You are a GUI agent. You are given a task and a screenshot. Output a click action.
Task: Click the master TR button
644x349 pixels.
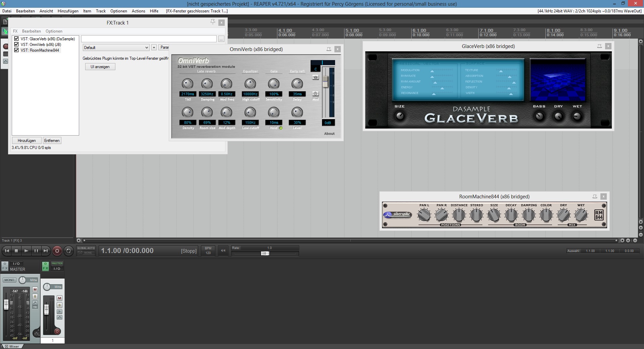point(35,307)
